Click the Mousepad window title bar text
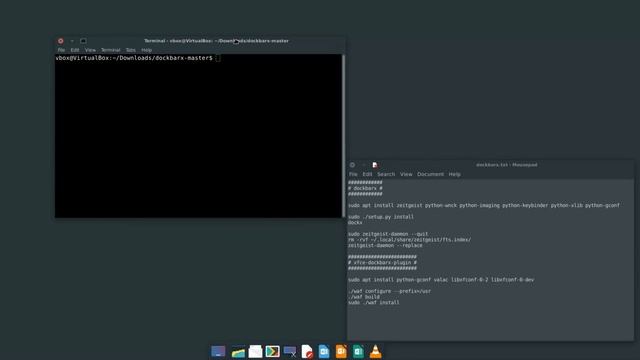This screenshot has height=360, width=640. [x=507, y=165]
